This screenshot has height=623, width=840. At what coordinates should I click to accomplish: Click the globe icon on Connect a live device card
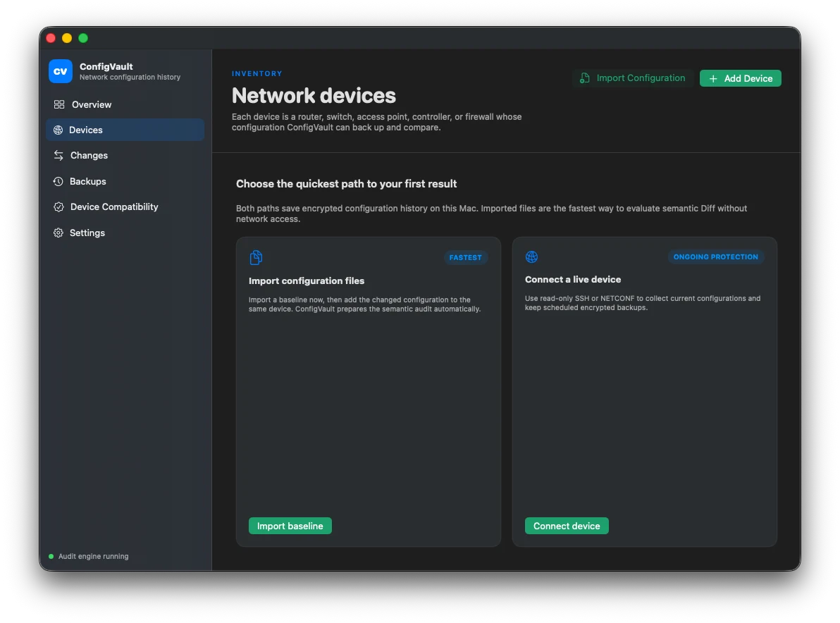[x=531, y=257]
